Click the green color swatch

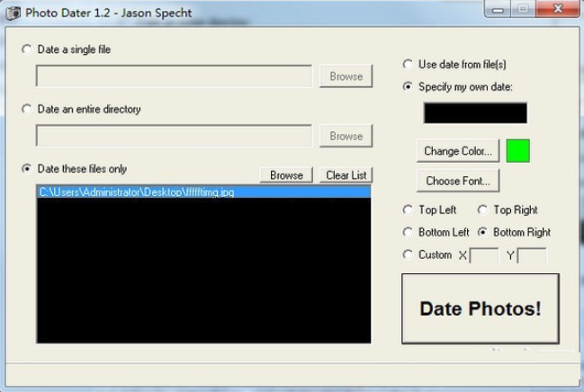click(x=517, y=151)
